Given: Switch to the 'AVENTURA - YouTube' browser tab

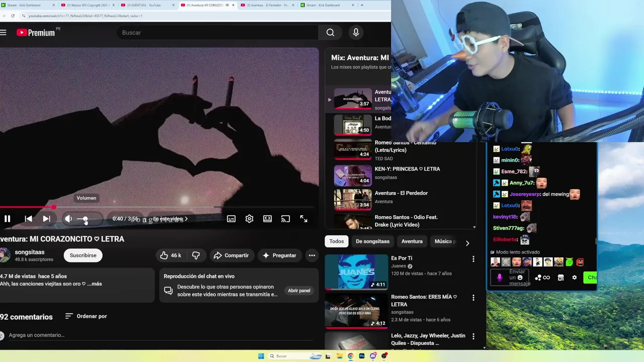Looking at the screenshot, I should [147, 5].
